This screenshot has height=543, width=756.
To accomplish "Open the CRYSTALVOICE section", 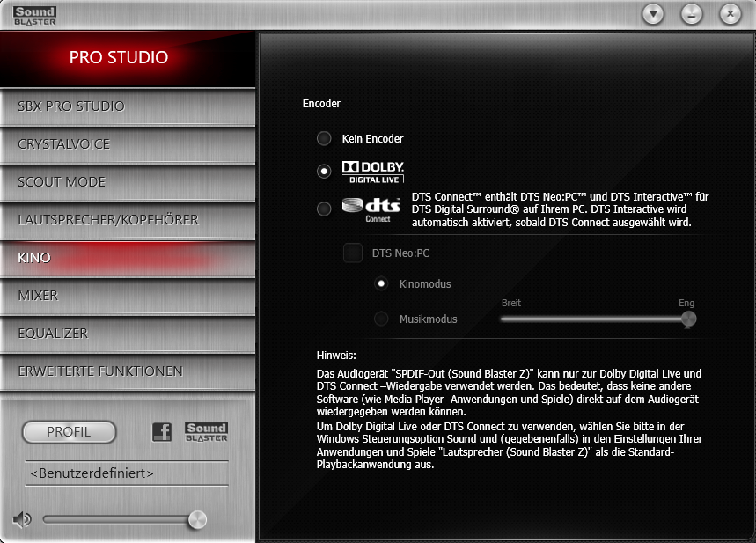I will point(128,144).
